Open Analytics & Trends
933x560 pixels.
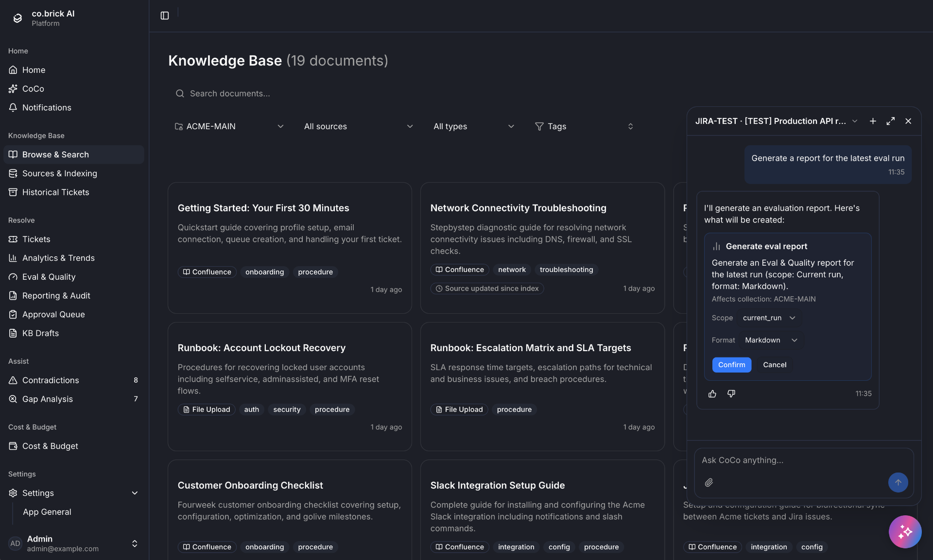point(73,258)
